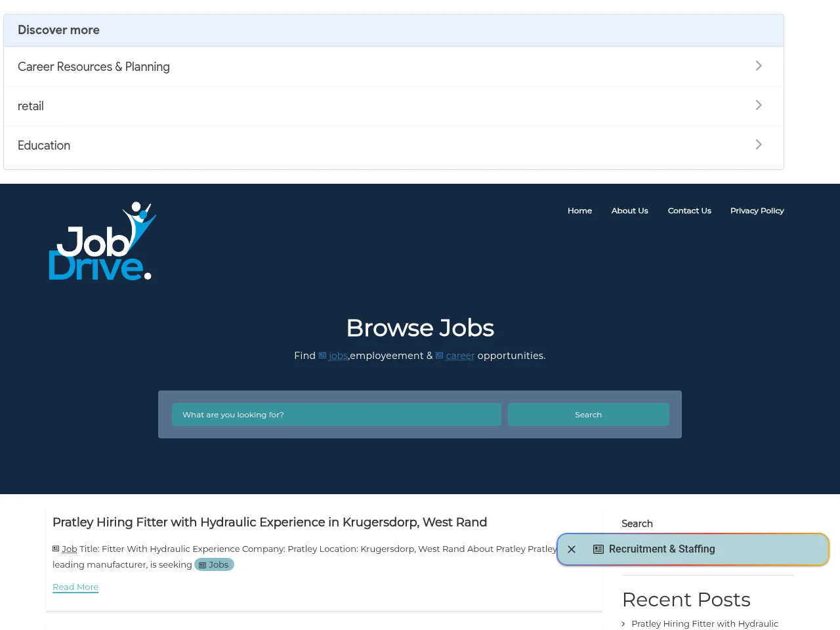Close the Recruitment & Staffing popup

point(572,549)
